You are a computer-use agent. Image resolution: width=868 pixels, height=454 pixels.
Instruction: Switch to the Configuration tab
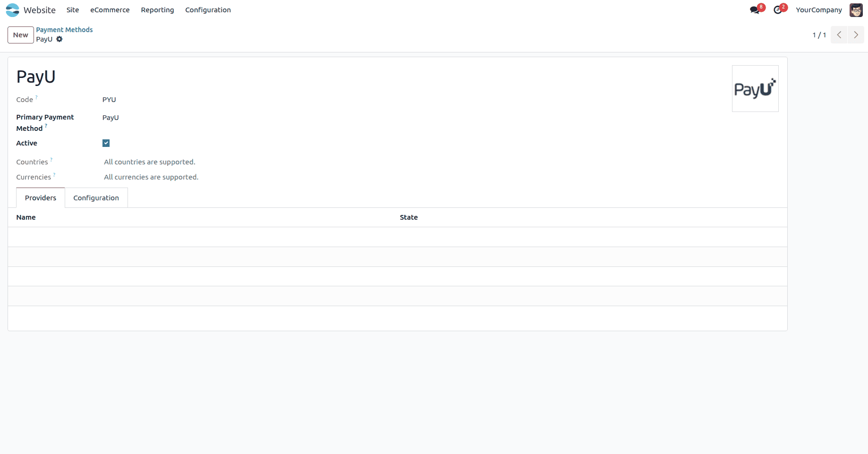point(96,197)
